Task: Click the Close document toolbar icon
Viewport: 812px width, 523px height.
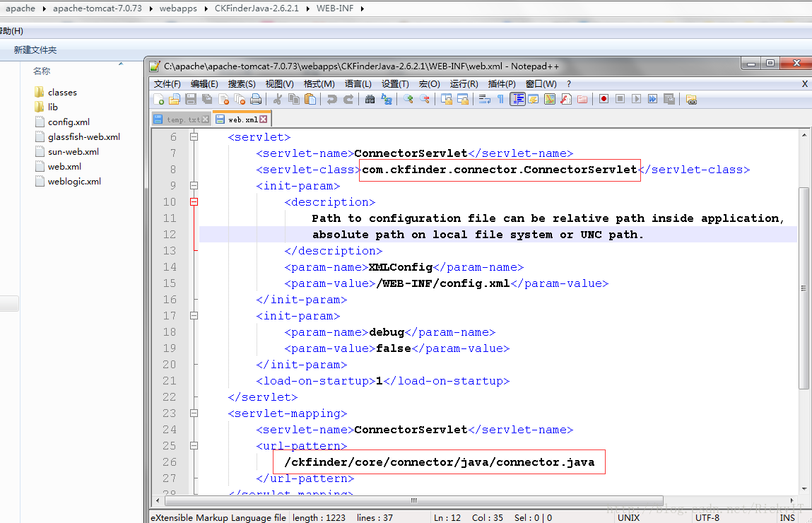Action: tap(224, 100)
